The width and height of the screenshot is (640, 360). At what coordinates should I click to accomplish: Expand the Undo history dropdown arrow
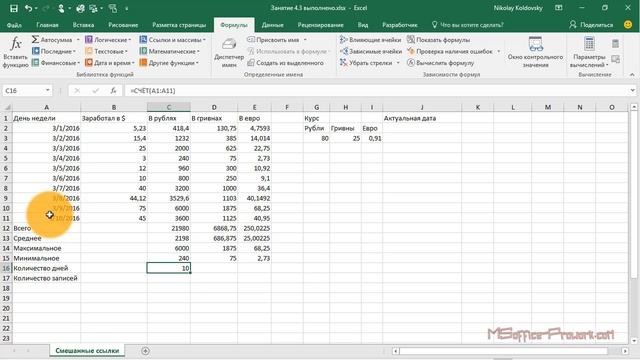pos(36,9)
